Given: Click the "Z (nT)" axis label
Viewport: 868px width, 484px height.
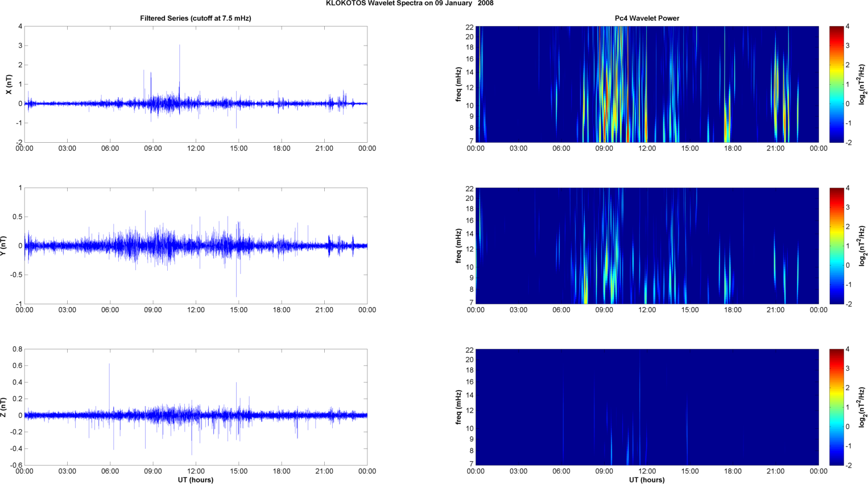Looking at the screenshot, I should tap(3, 407).
